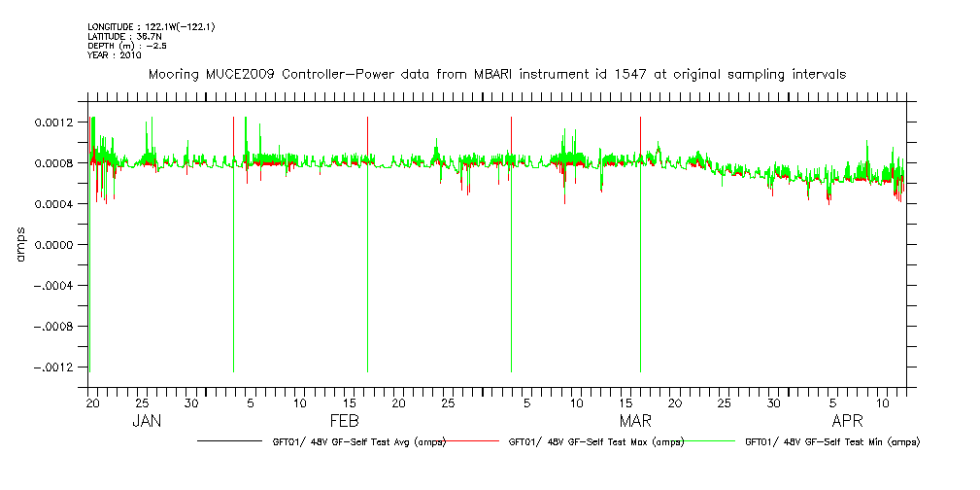The height and width of the screenshot is (490, 980).
Task: Select the -0.0008 y-axis tick label
Action: pos(52,327)
